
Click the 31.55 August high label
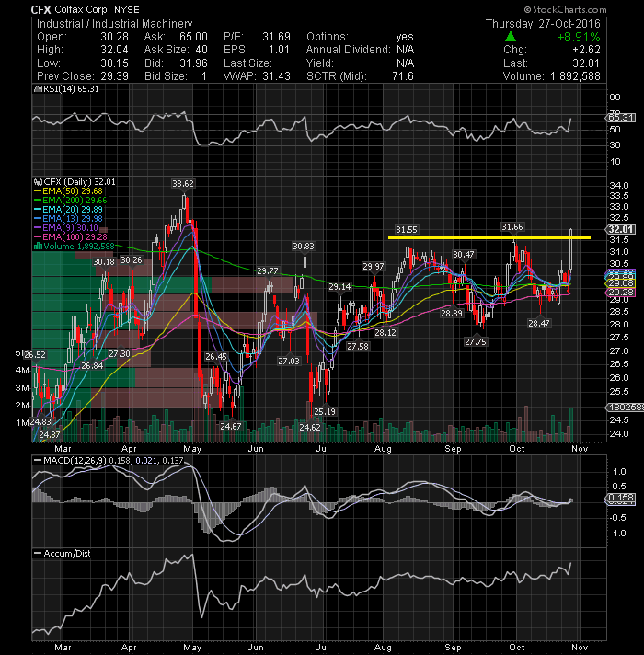(407, 229)
